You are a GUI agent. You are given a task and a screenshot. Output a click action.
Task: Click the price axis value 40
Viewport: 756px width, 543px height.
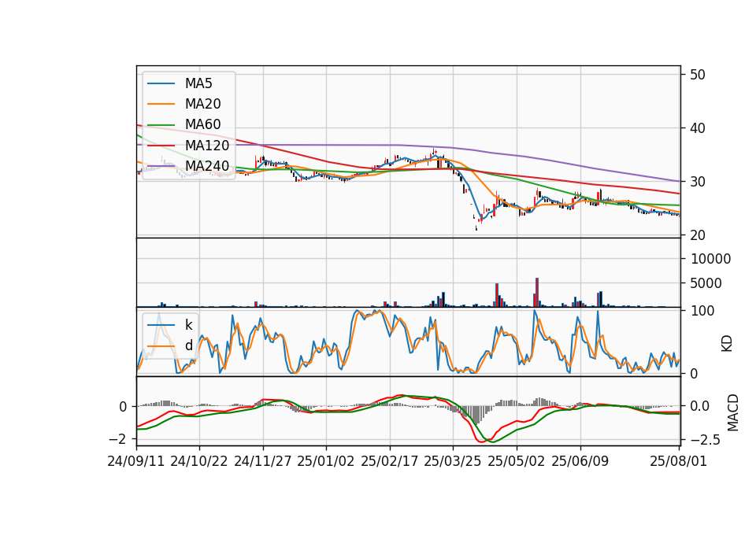(x=698, y=128)
